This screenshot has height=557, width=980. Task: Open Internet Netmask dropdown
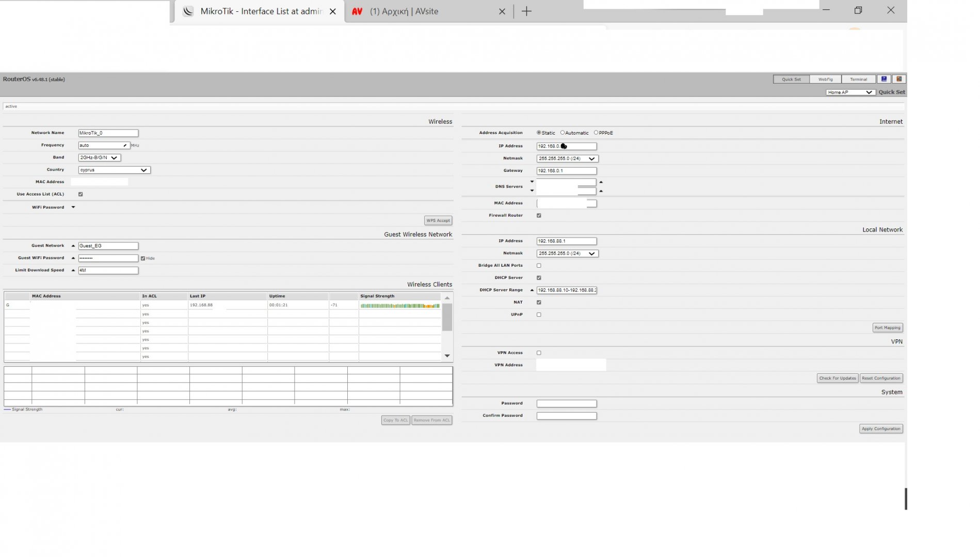pyautogui.click(x=567, y=159)
